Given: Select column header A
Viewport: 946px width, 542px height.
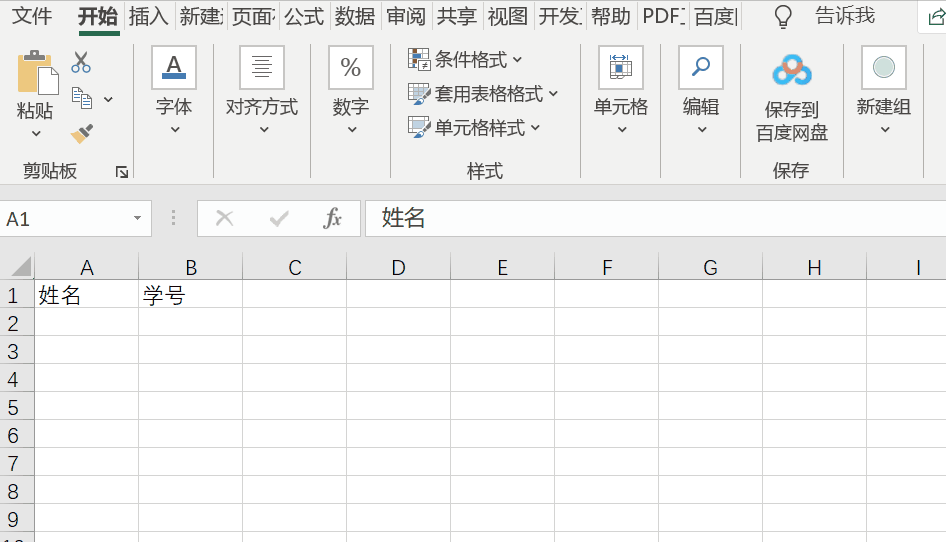Looking at the screenshot, I should [86, 267].
